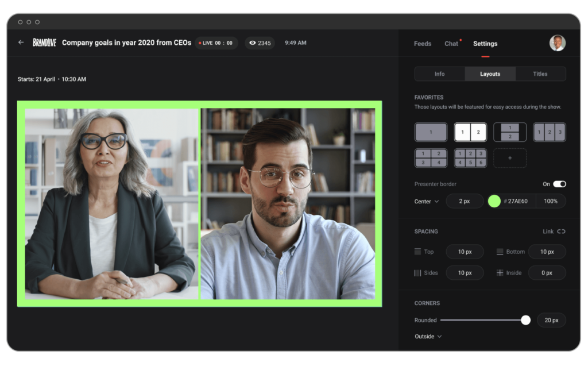Click the Rounded corners slider handle
Viewport: 588px width, 370px height.
526,320
